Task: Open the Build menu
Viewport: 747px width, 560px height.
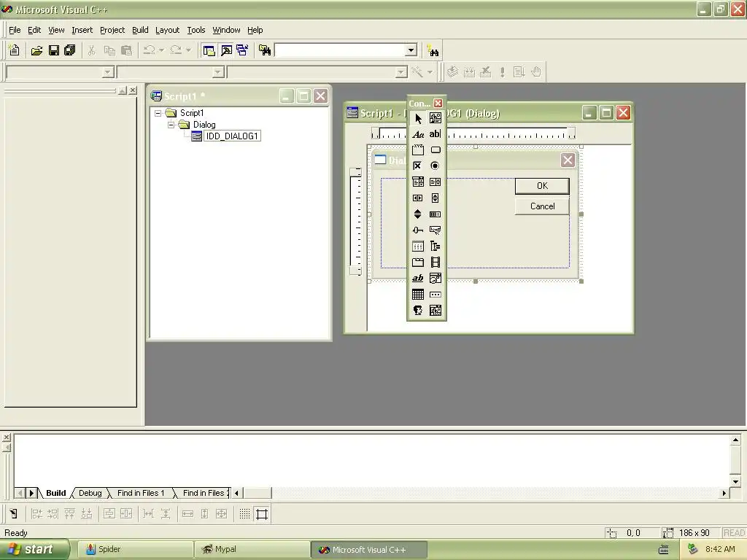Action: click(140, 30)
